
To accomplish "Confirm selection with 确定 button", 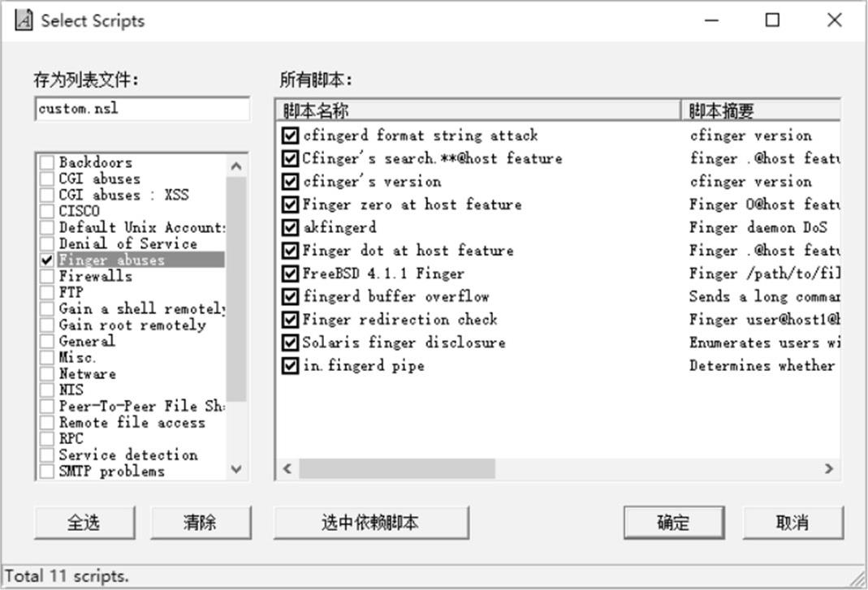I will click(x=672, y=523).
